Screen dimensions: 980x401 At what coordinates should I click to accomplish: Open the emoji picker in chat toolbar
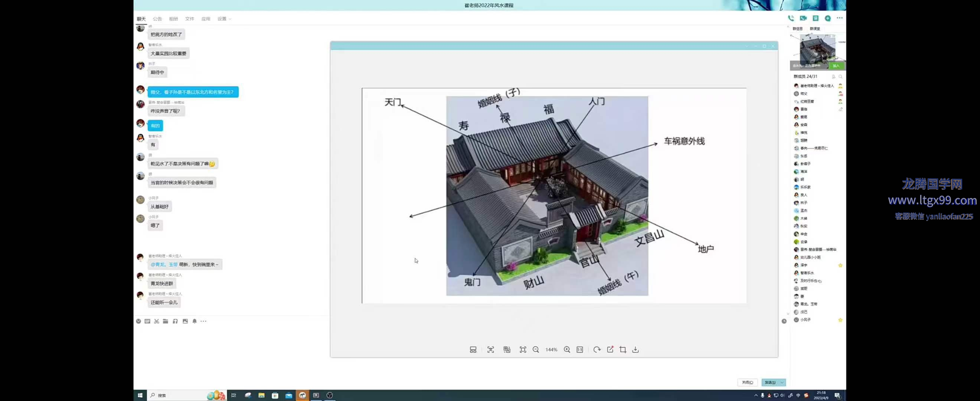(x=138, y=321)
